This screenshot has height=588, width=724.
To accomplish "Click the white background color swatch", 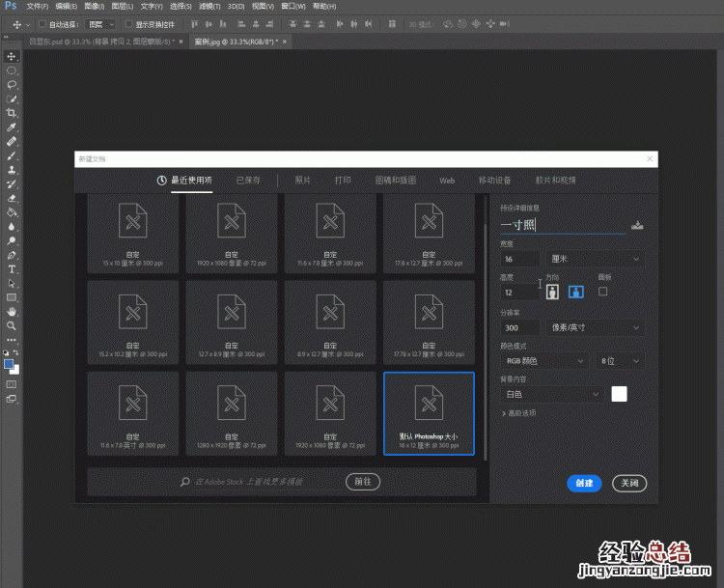I will point(619,394).
